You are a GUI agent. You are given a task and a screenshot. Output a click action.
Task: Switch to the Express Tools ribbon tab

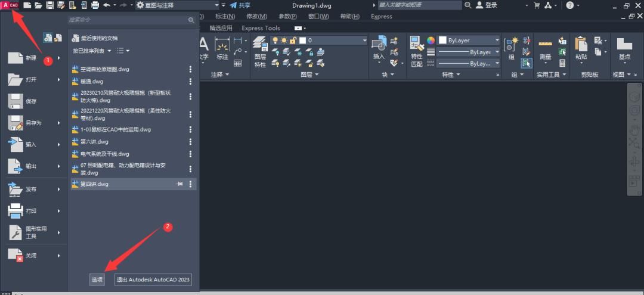(261, 28)
